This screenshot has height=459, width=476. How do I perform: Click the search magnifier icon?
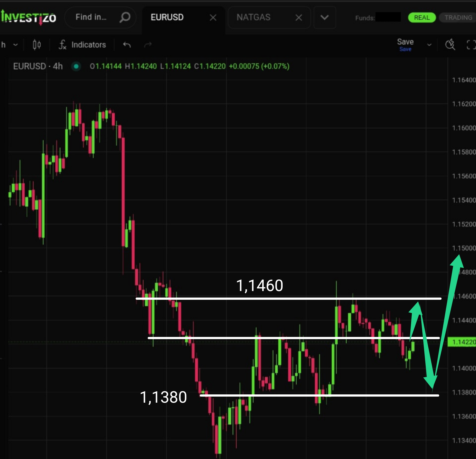click(125, 17)
